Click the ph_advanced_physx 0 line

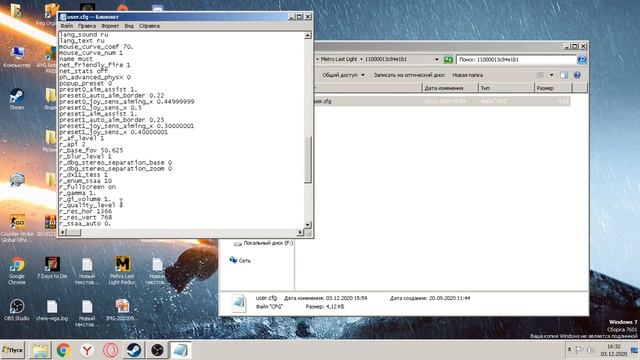click(95, 77)
